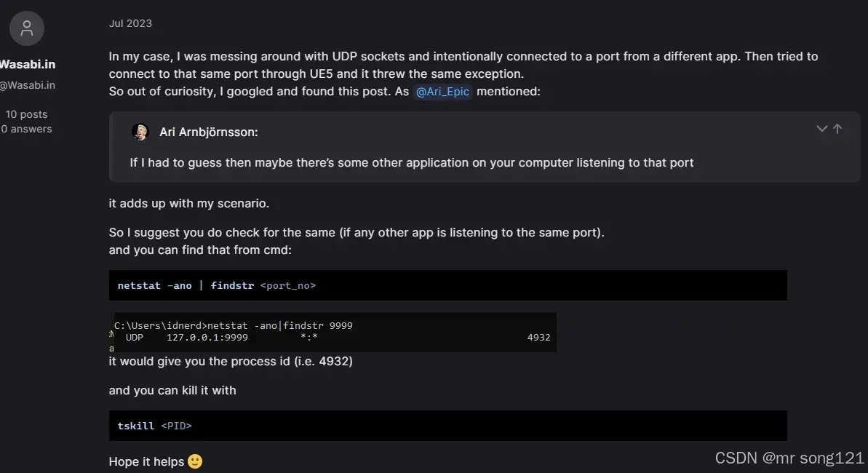Open the @Ari_Epic mention link
Screen dimensions: 868x473
pyautogui.click(x=443, y=91)
